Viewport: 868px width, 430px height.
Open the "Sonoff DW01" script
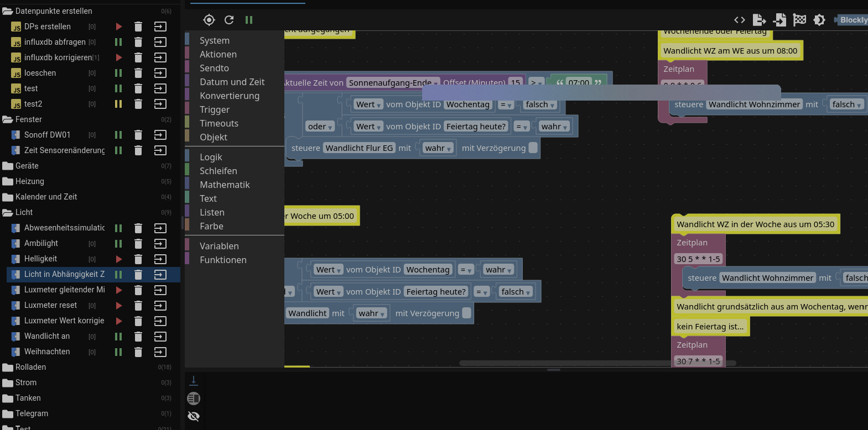48,135
